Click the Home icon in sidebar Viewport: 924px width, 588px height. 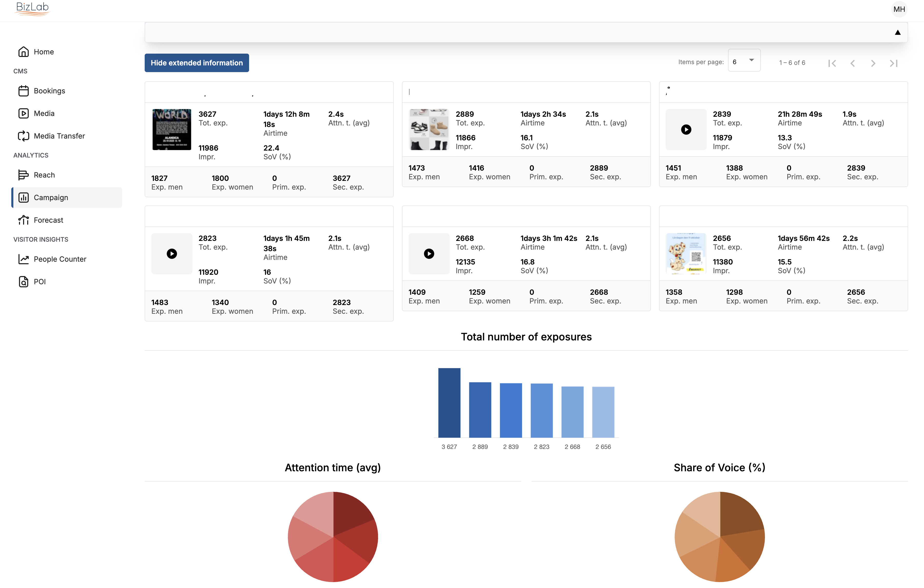23,52
